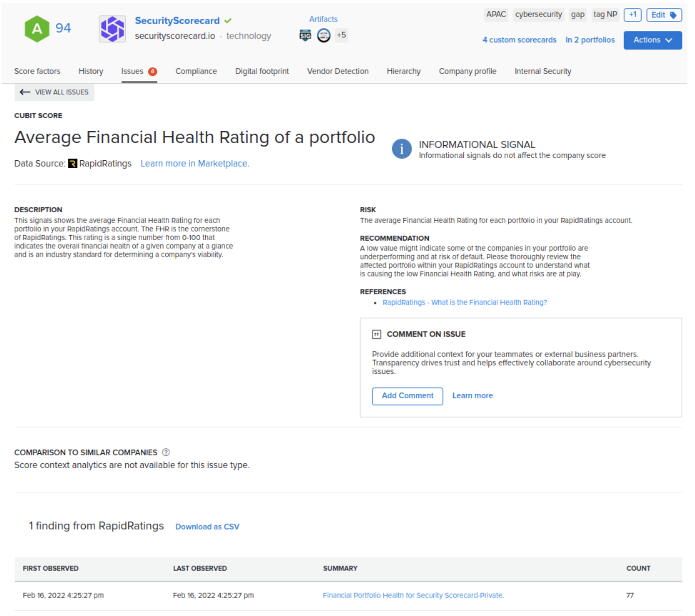The image size is (695, 616).
Task: Open Financial Portfolio Health for Security Scorecard-Private
Action: click(413, 596)
